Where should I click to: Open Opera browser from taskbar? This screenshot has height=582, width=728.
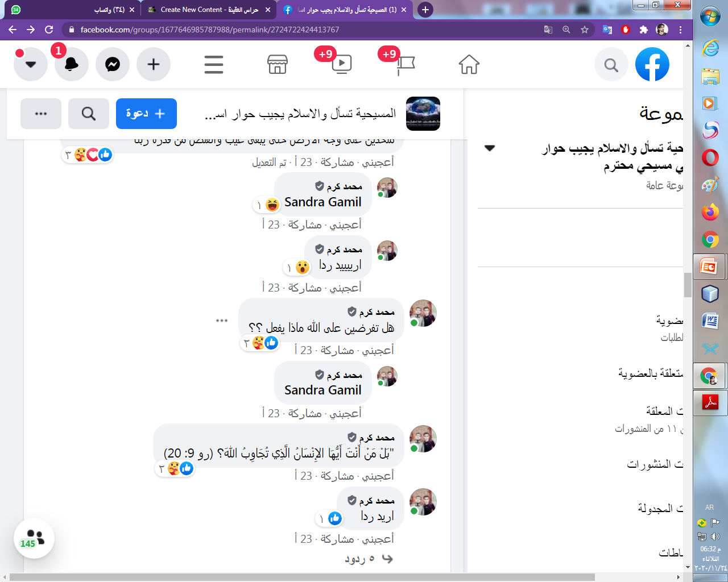point(710,157)
